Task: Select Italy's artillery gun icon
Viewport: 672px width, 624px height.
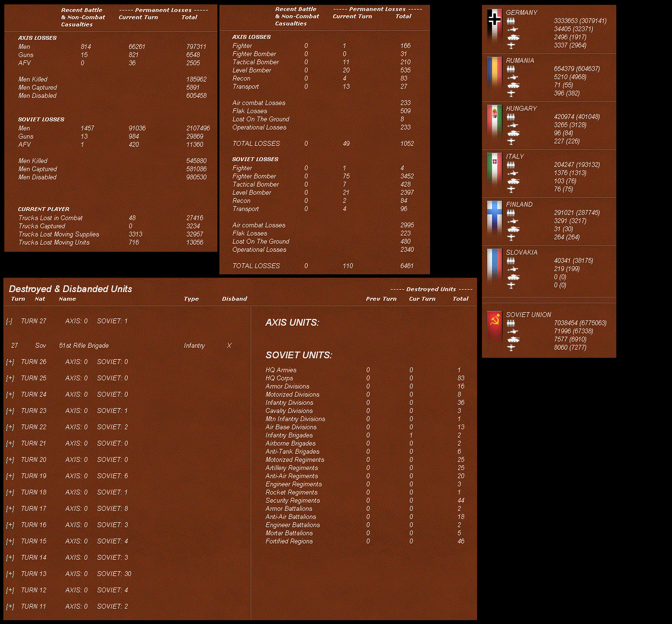Action: [513, 173]
